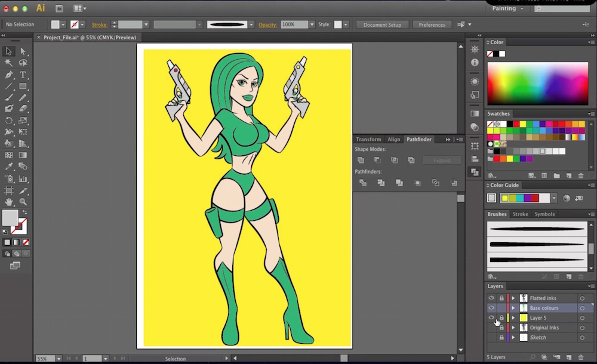
Task: Open the Painting workspace dropdown
Action: [x=507, y=8]
